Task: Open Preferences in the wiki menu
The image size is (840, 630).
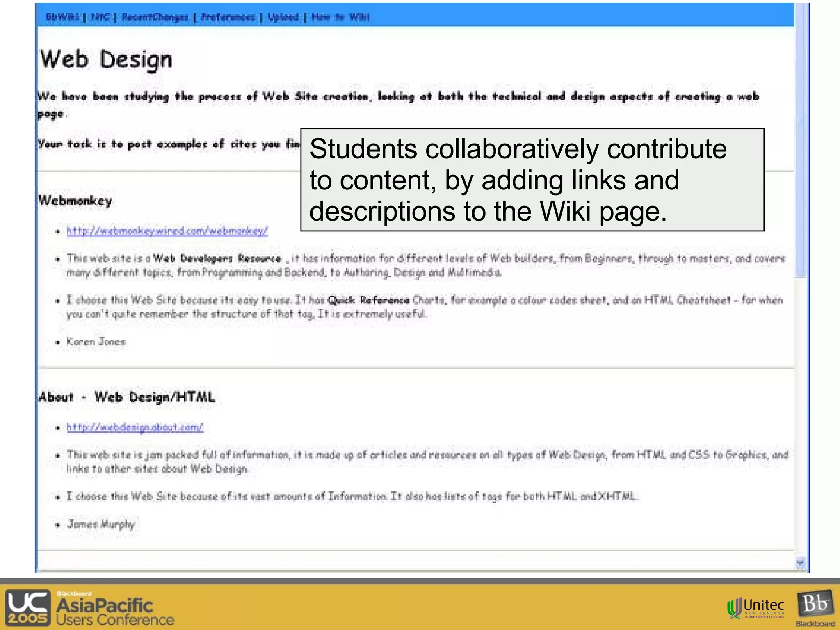Action: (x=228, y=17)
